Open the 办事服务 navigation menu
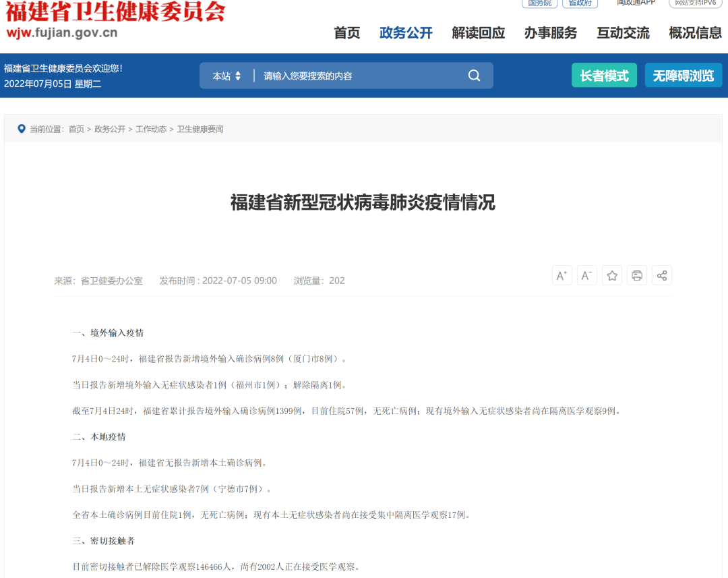 click(551, 33)
